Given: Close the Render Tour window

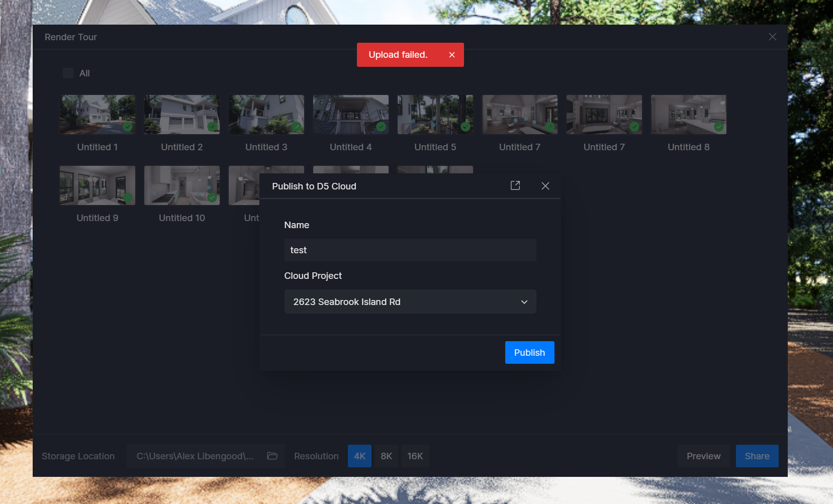Looking at the screenshot, I should (772, 37).
